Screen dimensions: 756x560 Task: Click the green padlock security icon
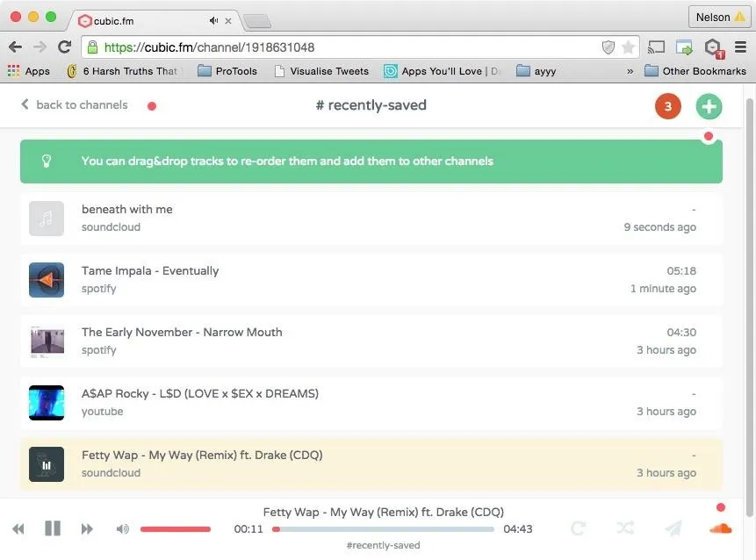click(x=92, y=47)
